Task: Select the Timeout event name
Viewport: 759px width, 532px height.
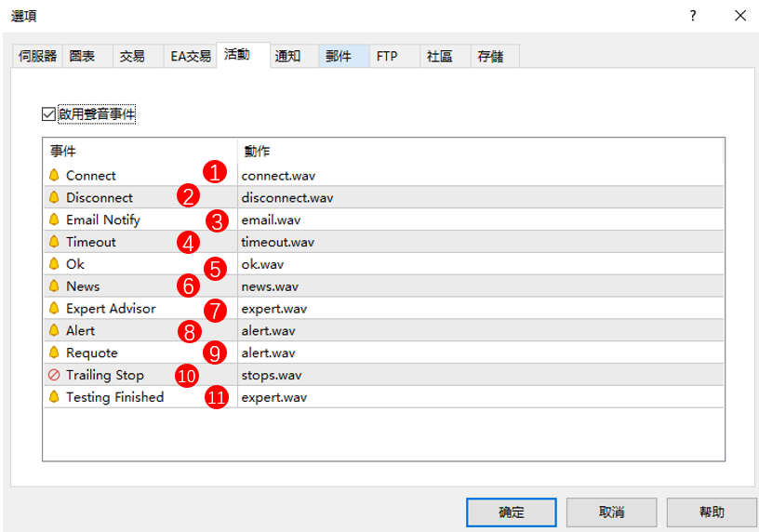Action: [x=91, y=242]
